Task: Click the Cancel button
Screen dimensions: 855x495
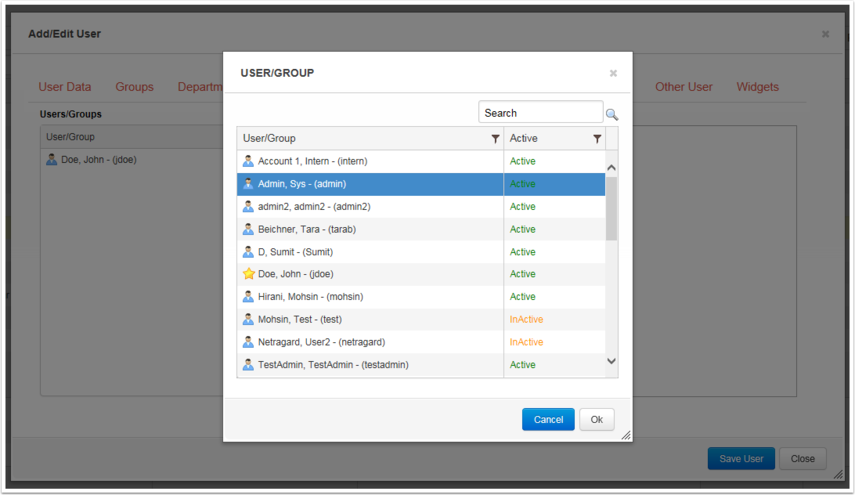Action: tap(548, 419)
